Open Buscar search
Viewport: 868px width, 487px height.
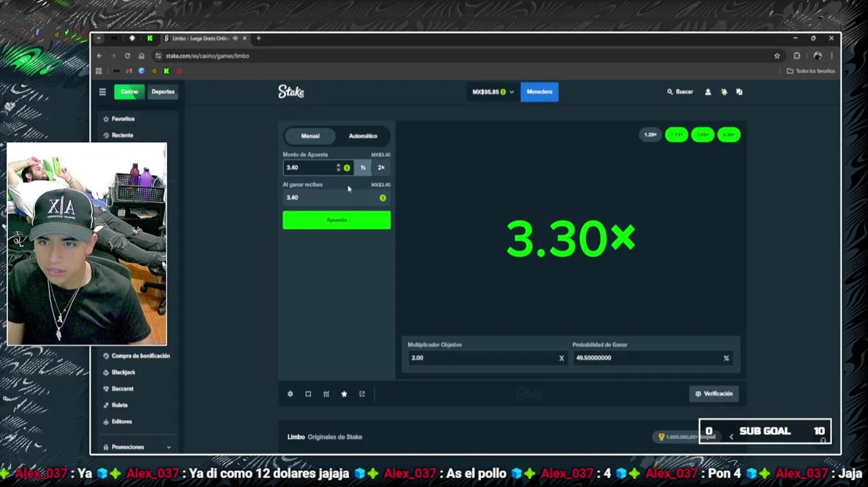(x=680, y=92)
